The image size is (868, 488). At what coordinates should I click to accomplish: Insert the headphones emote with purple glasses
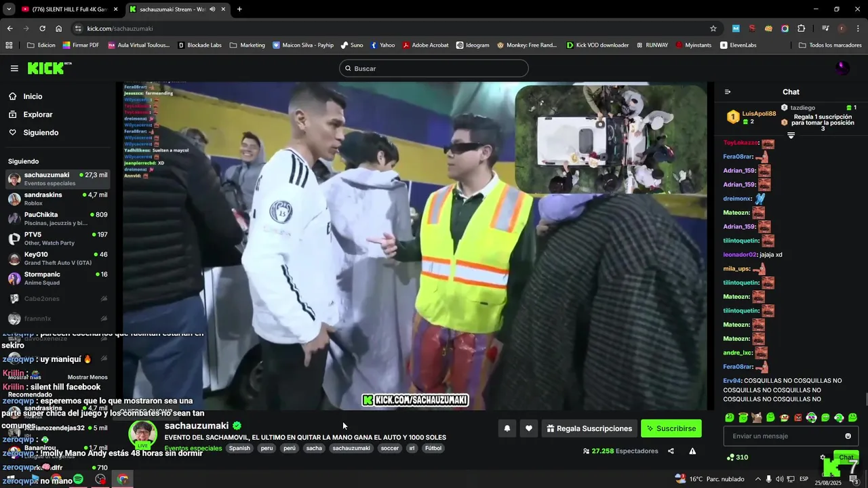812,418
